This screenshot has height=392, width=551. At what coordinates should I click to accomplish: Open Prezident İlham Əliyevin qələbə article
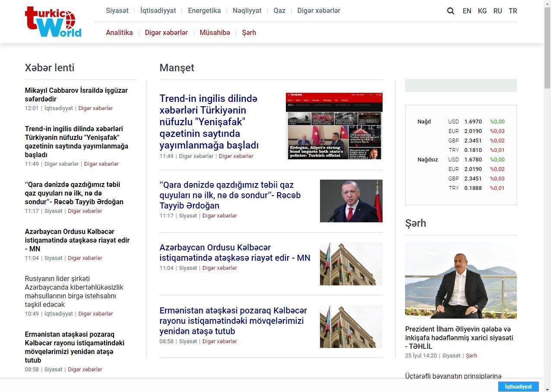[459, 338]
